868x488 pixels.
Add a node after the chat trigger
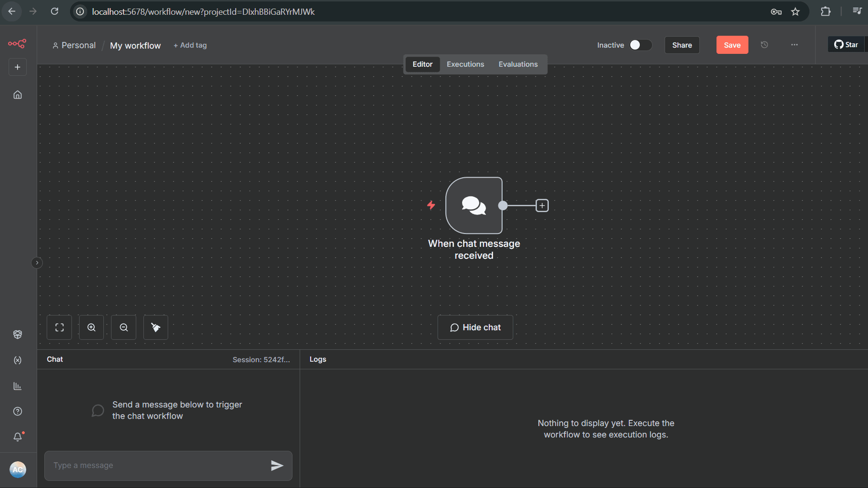[x=542, y=205]
